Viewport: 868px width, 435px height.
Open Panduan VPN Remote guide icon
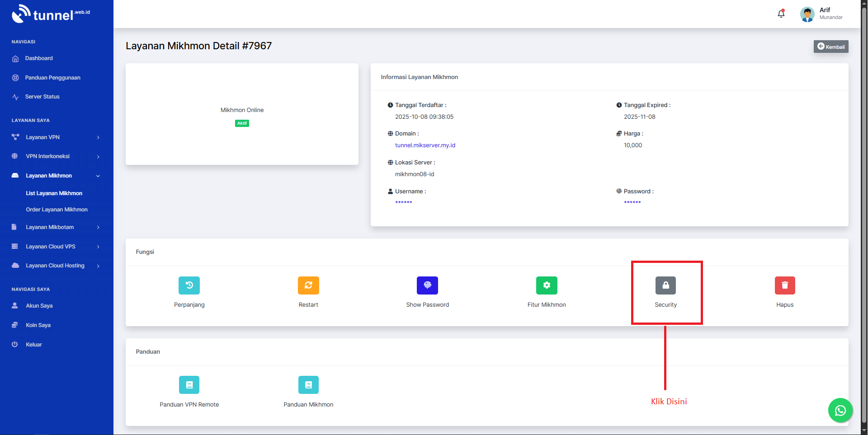pyautogui.click(x=189, y=385)
